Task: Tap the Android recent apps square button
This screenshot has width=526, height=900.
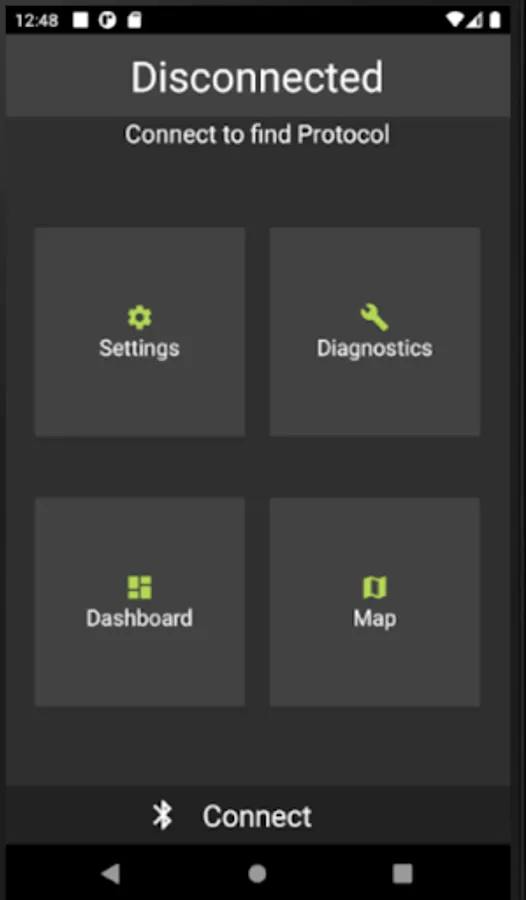Action: (403, 874)
